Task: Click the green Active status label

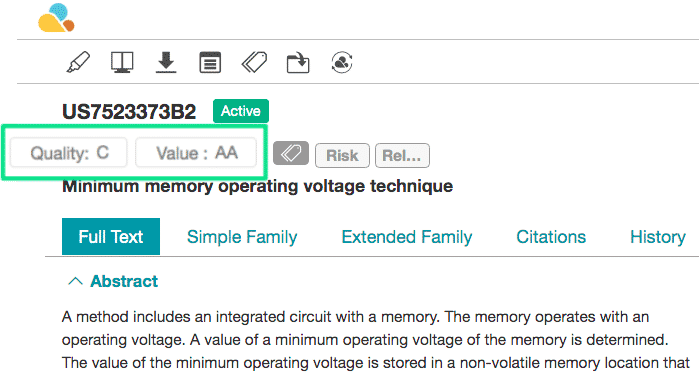Action: (x=241, y=111)
